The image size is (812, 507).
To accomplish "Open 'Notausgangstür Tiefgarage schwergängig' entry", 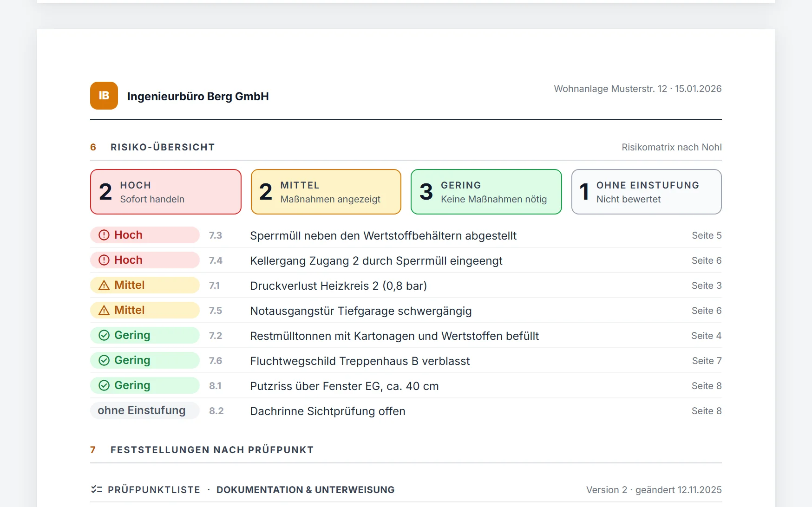I will coord(361,311).
